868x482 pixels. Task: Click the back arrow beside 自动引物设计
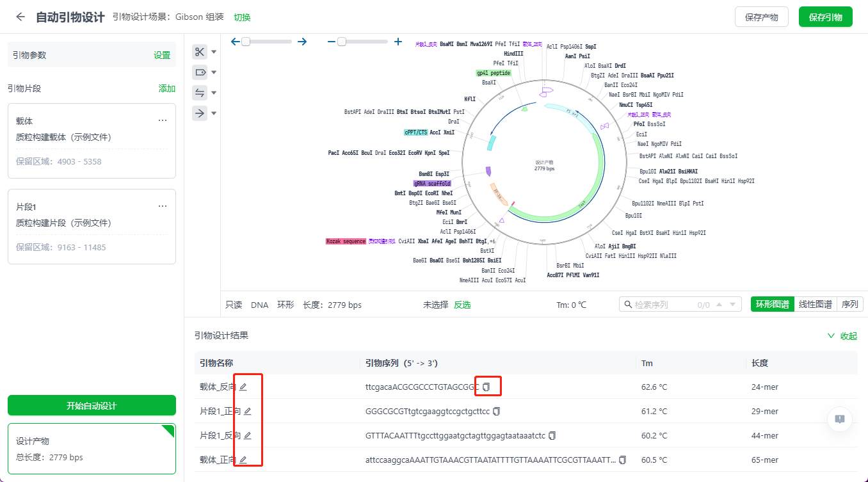click(x=20, y=17)
